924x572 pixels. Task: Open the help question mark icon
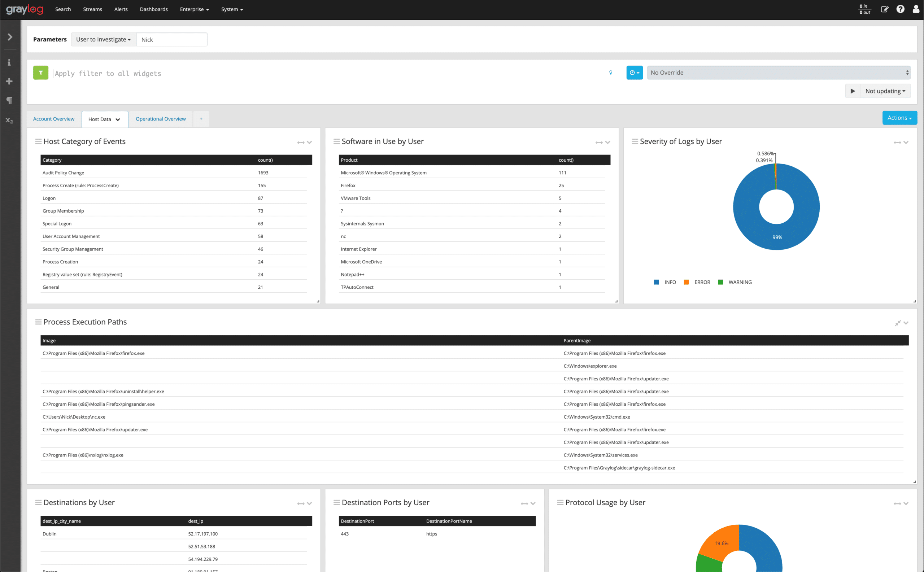(900, 9)
